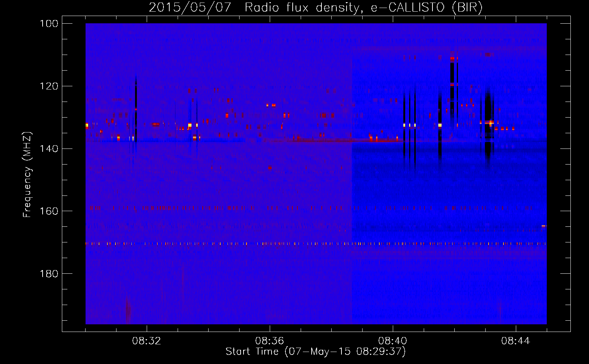The width and height of the screenshot is (589, 364).
Task: Click the 160 frequency tick label
Action: tap(49, 211)
